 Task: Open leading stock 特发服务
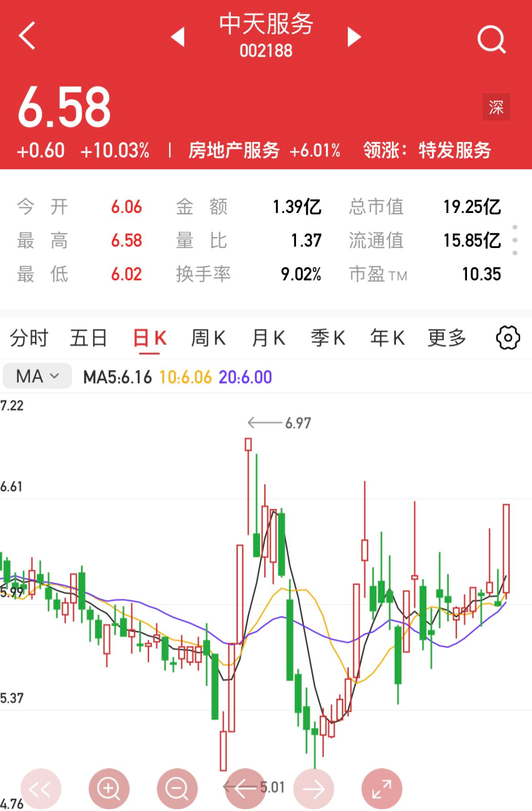pos(455,150)
